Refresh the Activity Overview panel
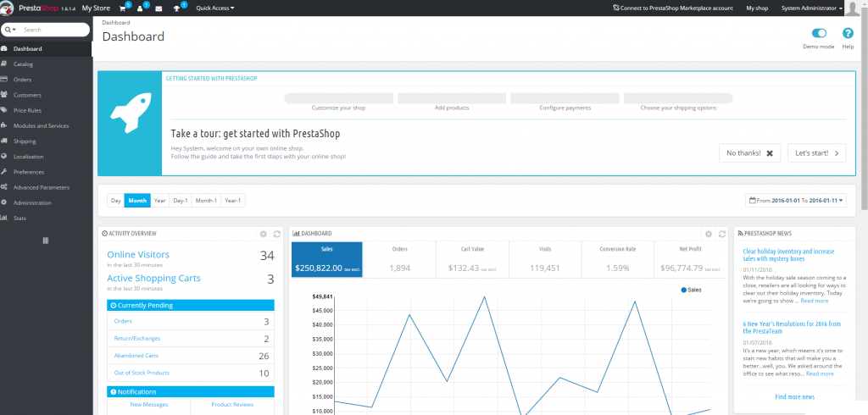Viewport: 868px width, 415px height. [277, 234]
